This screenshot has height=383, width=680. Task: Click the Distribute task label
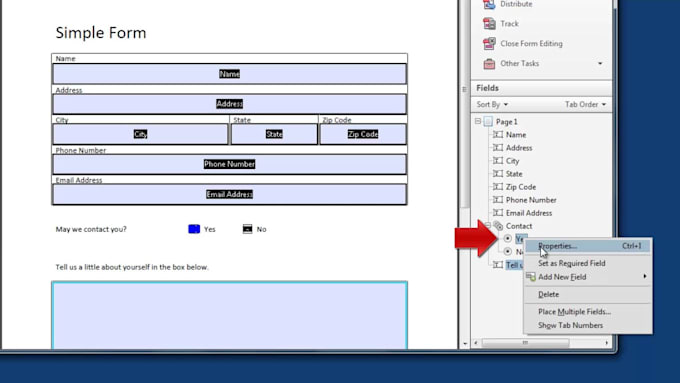pyautogui.click(x=516, y=4)
